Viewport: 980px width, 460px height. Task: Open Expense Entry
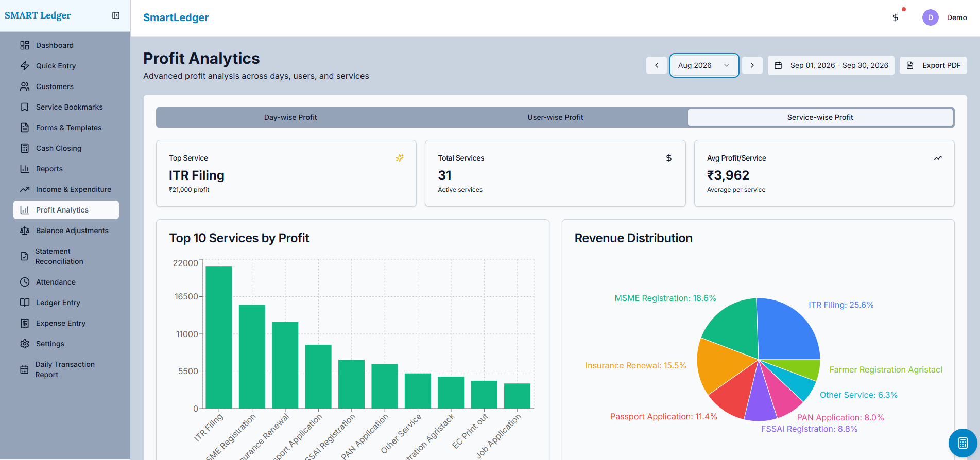tap(66, 323)
